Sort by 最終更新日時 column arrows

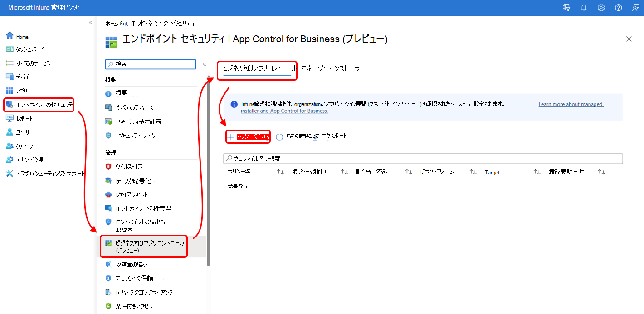coord(601,172)
